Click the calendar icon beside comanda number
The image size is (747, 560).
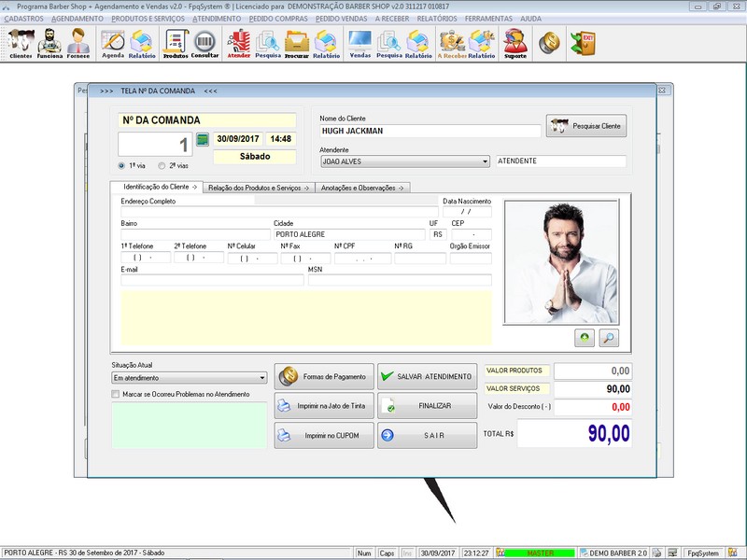coord(203,141)
